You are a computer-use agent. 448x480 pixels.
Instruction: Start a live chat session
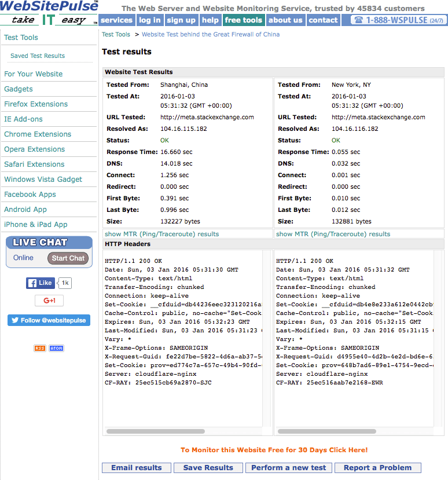pos(68,258)
